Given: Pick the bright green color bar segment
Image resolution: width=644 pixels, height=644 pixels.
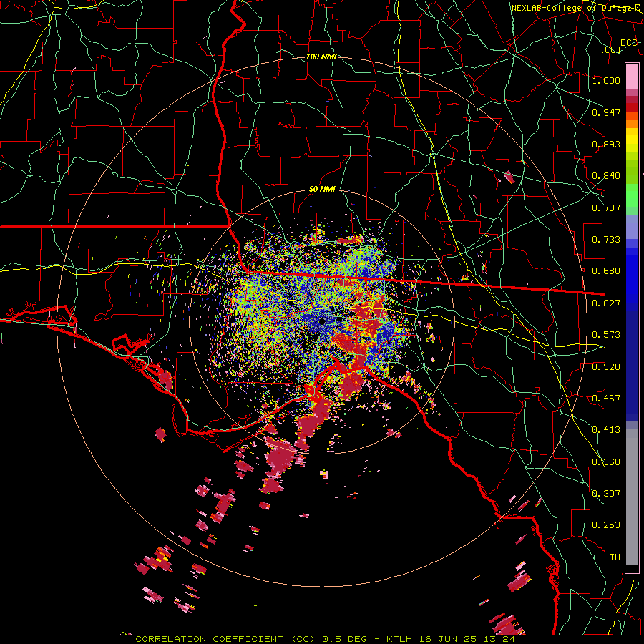Looking at the screenshot, I should tap(632, 195).
